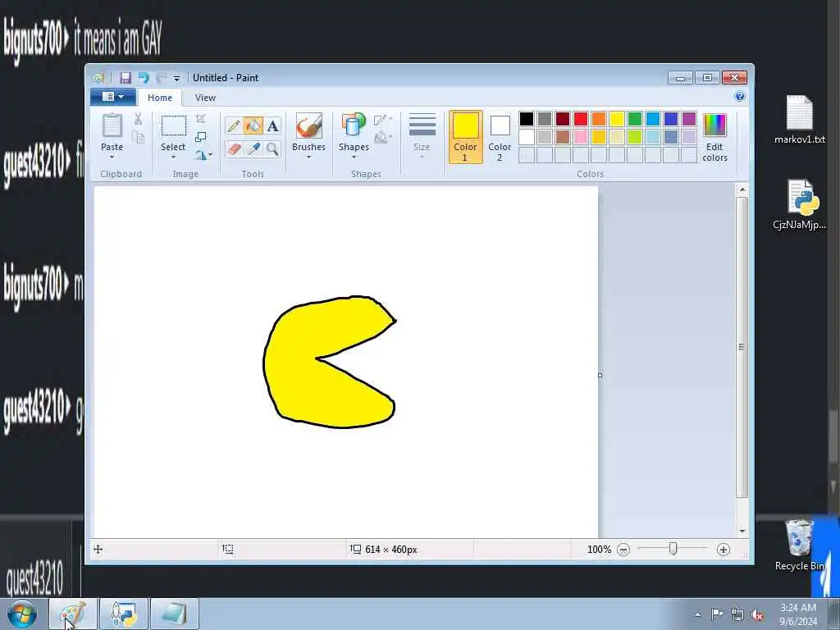Image resolution: width=840 pixels, height=630 pixels.
Task: Click the Action Center flag tray icon
Action: [x=716, y=614]
